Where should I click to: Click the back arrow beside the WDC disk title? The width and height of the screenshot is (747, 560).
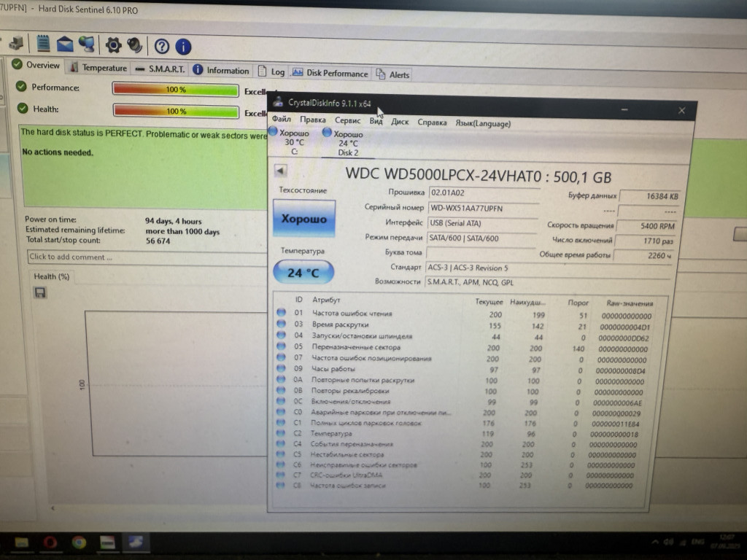pos(281,171)
